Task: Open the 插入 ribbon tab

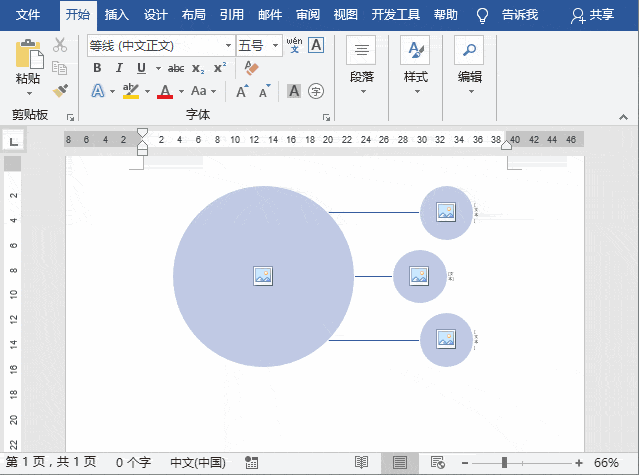Action: pos(117,15)
